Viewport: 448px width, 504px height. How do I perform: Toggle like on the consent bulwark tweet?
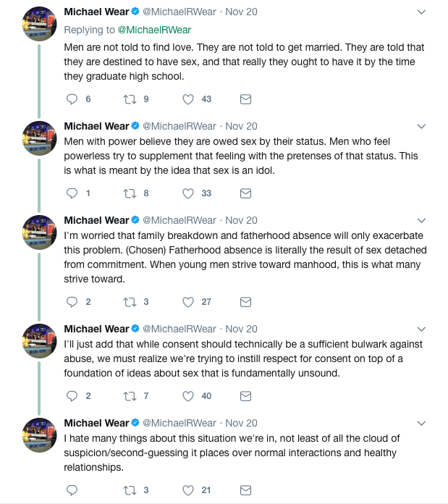click(189, 396)
